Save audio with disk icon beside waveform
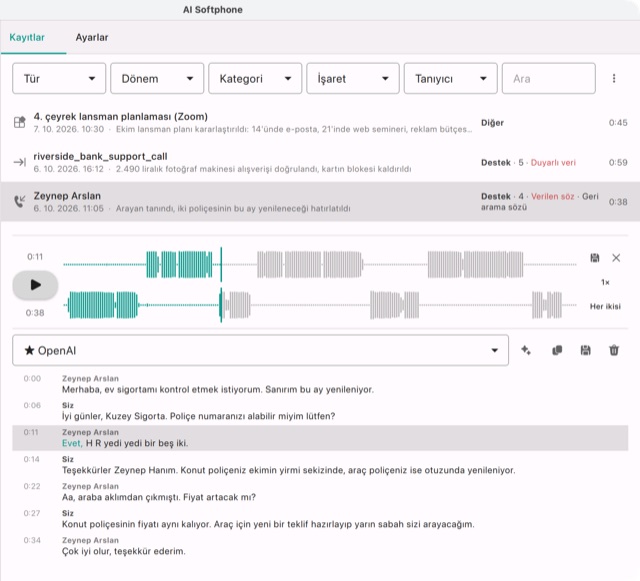 tap(595, 258)
